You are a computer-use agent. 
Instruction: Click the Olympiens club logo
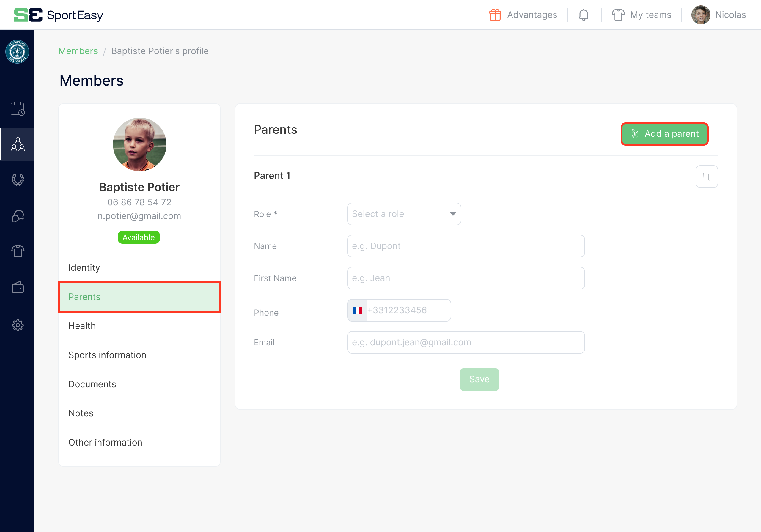pos(17,52)
